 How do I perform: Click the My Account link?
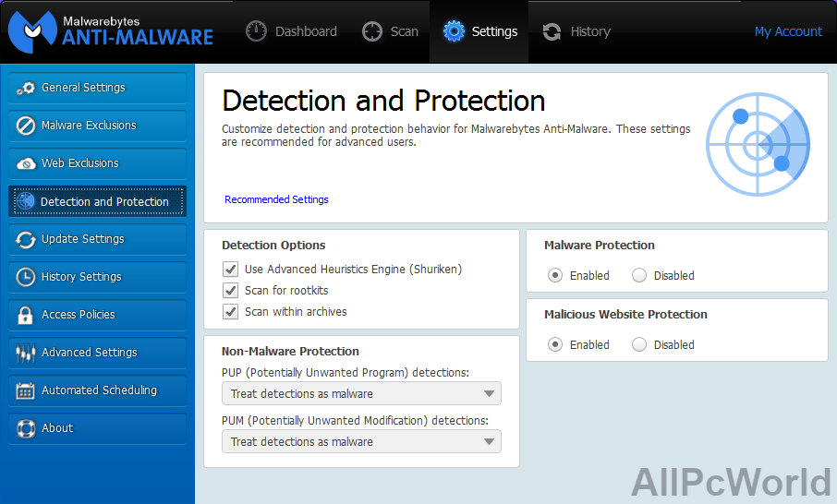pos(788,32)
